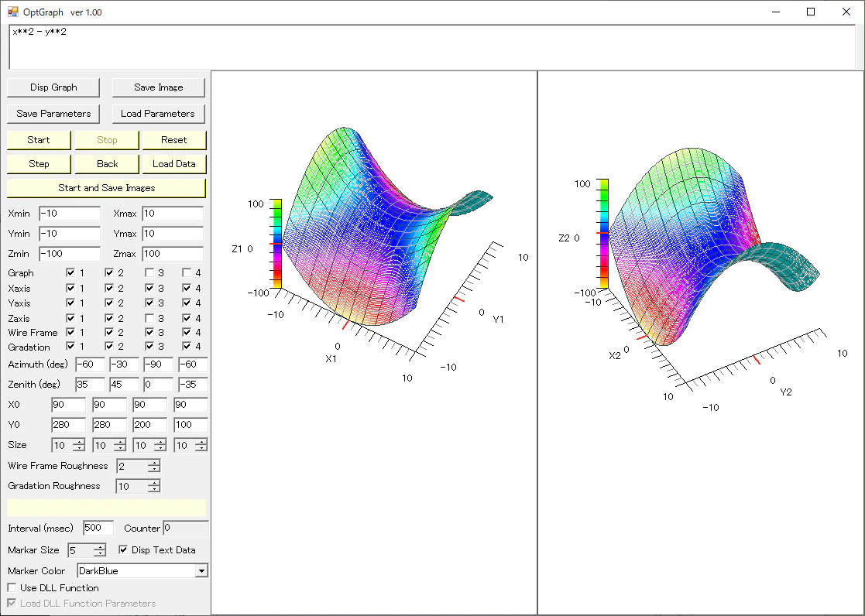Toggle Yaxis 4 checkbox

187,303
